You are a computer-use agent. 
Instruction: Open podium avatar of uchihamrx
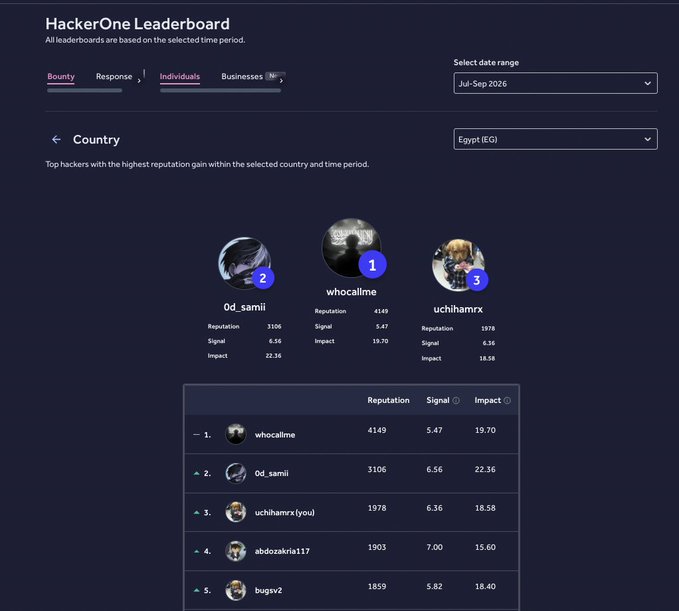pyautogui.click(x=458, y=265)
